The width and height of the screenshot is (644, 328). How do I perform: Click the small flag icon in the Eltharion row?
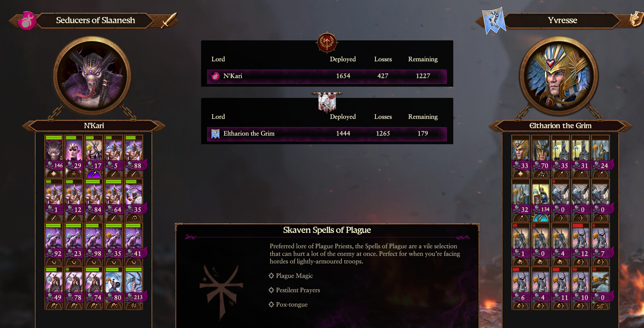point(215,133)
